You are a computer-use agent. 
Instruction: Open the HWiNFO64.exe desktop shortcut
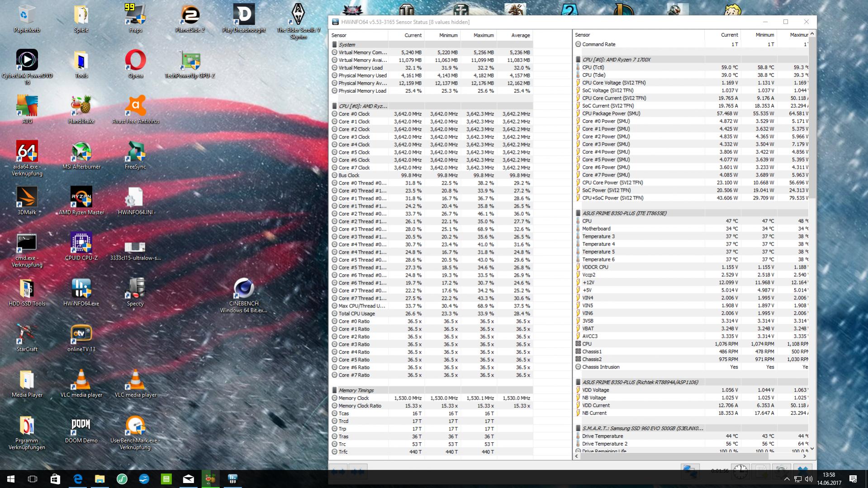[x=81, y=293]
